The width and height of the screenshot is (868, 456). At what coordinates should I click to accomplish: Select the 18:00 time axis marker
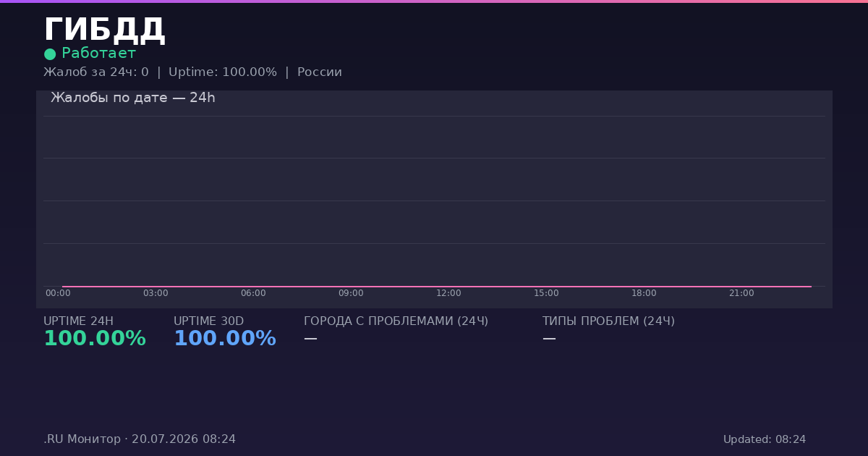pyautogui.click(x=644, y=293)
